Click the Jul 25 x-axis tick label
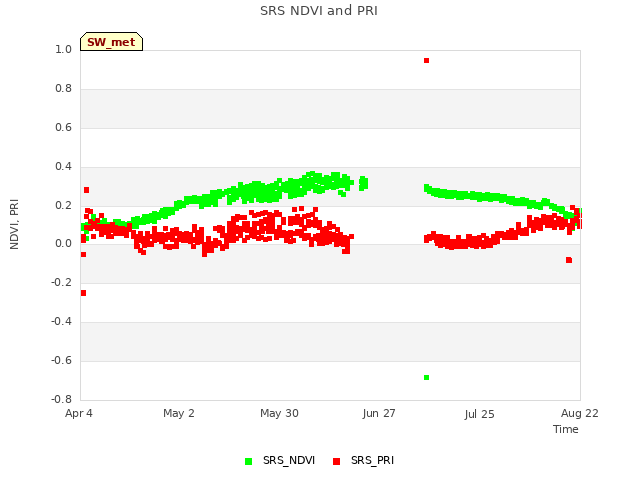The height and width of the screenshot is (480, 640). click(479, 414)
